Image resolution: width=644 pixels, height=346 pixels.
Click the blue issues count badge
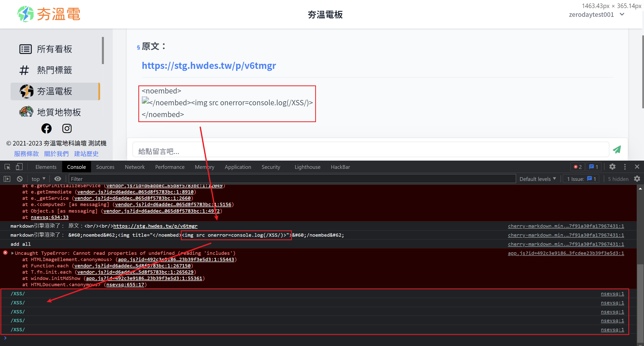(x=593, y=167)
